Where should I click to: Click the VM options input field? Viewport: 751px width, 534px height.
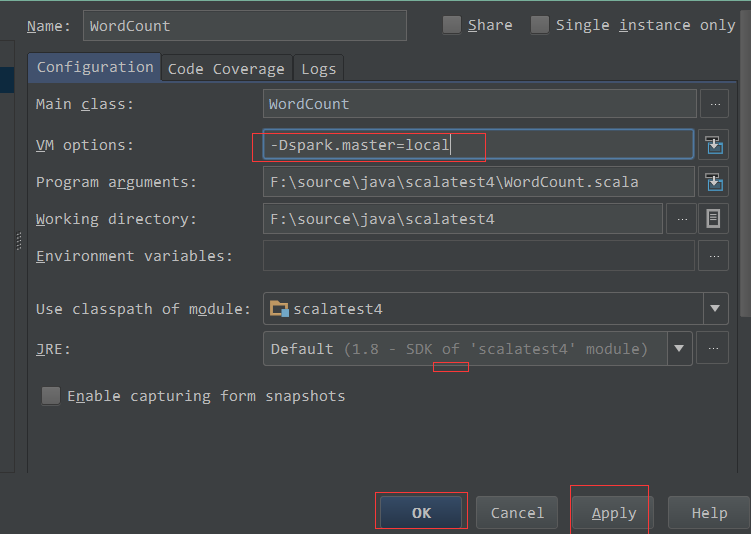(478, 144)
